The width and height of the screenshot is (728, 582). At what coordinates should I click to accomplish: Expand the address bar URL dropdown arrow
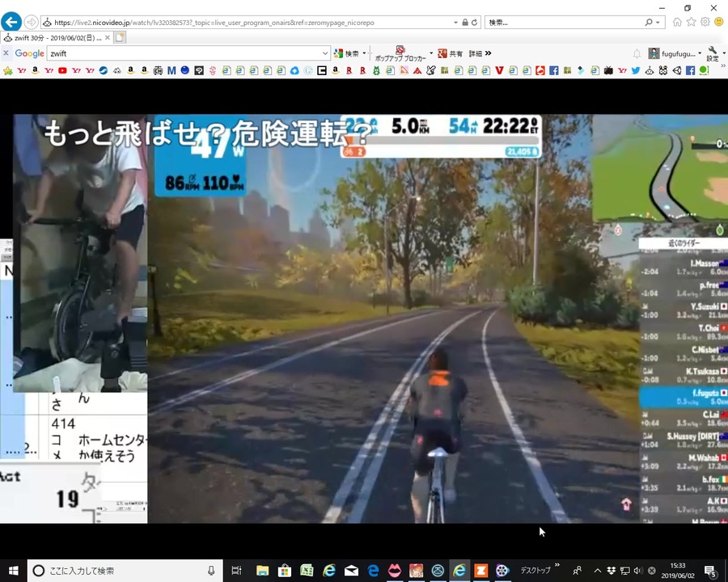coord(456,23)
